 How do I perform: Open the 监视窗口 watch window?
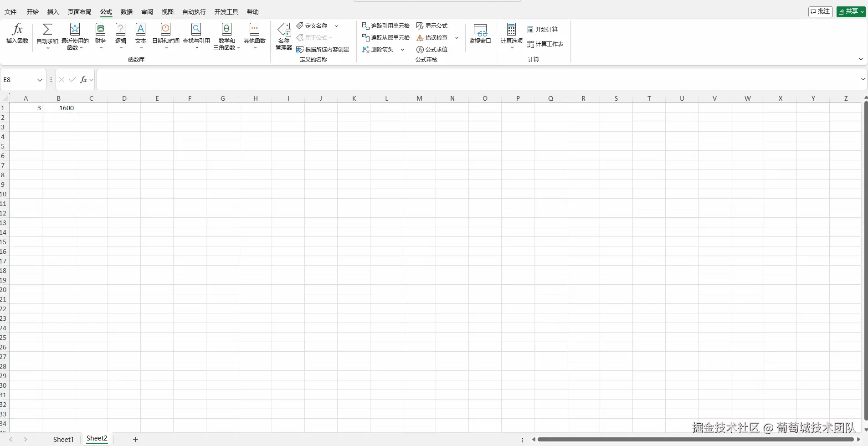click(480, 34)
